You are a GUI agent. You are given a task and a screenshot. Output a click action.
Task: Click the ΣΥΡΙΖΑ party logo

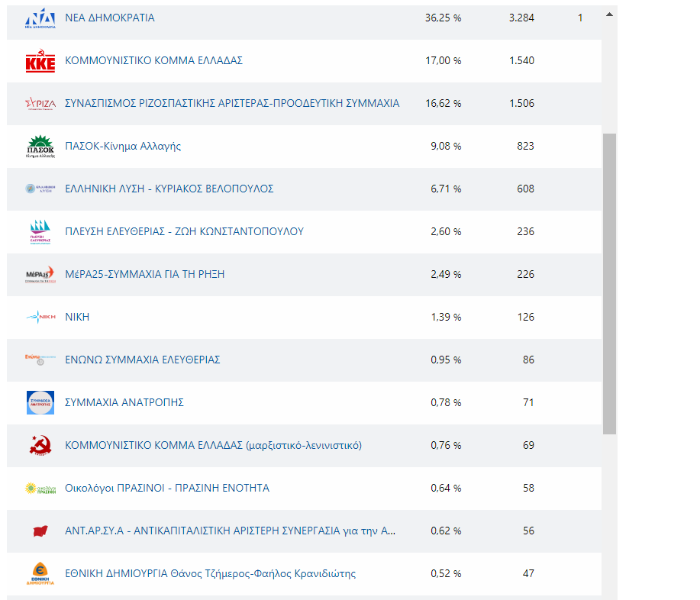[x=40, y=104]
